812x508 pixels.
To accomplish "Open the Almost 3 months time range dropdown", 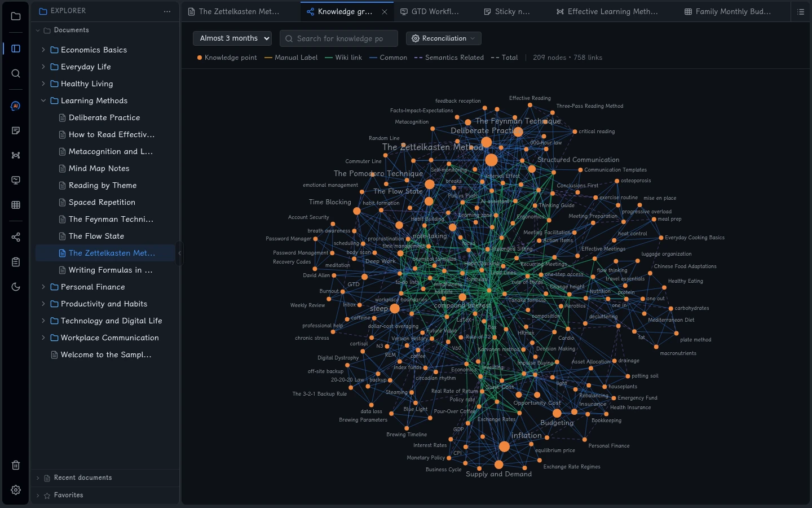I will pyautogui.click(x=232, y=38).
